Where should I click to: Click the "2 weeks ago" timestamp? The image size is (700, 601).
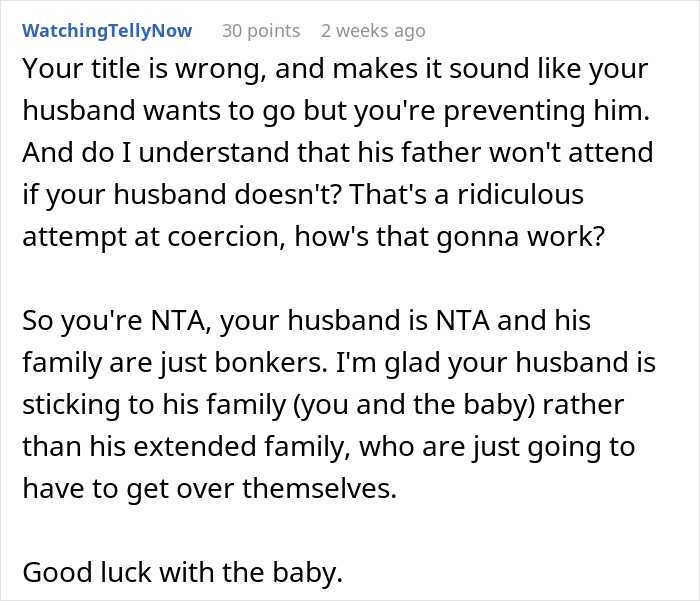pyautogui.click(x=372, y=31)
